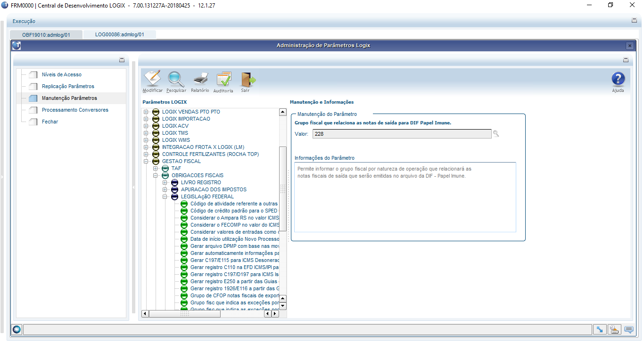Open Processamento Conversores in sidebar
The image size is (644, 343).
click(75, 110)
